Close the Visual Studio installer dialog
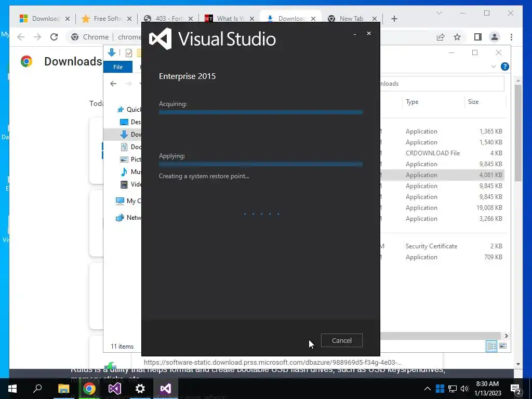This screenshot has height=399, width=532. pyautogui.click(x=369, y=33)
